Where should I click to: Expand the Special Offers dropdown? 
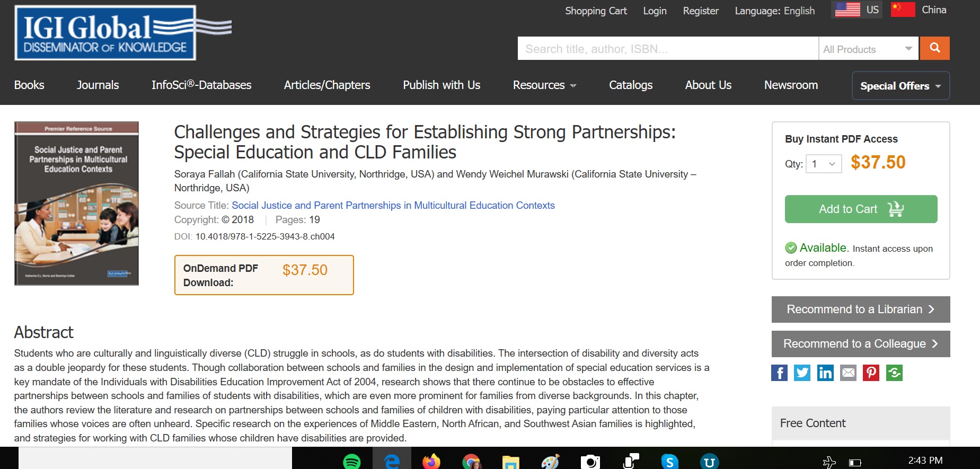(900, 86)
